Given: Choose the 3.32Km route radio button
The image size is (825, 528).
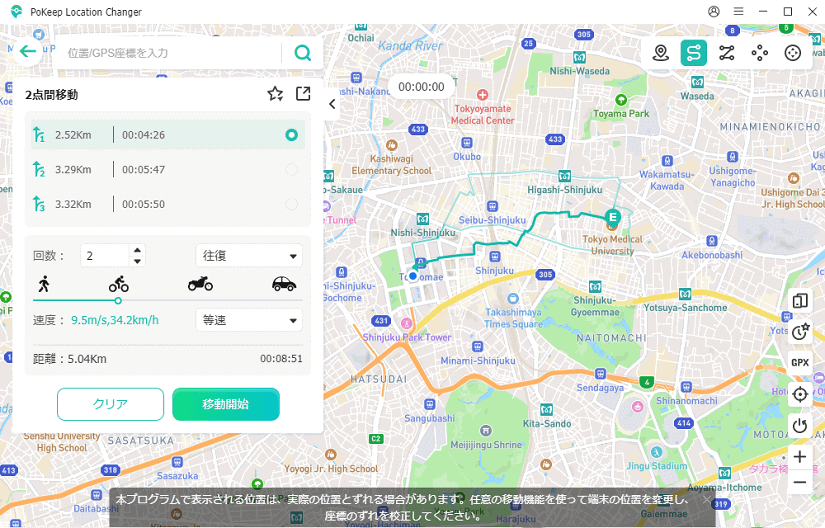Looking at the screenshot, I should pyautogui.click(x=291, y=205).
